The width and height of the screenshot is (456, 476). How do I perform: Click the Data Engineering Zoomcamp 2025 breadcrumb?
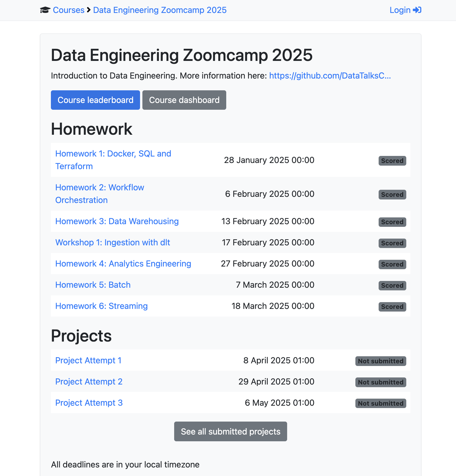point(159,10)
